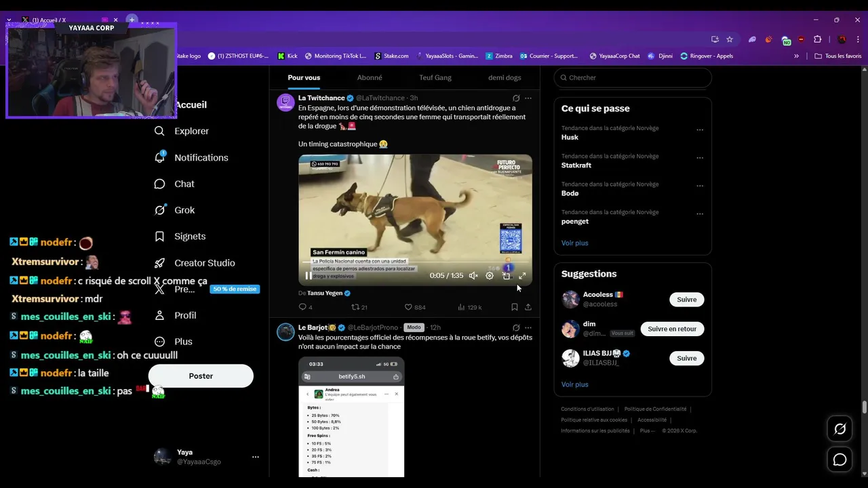Toggle picture-in-picture on the video
868x488 pixels.
506,276
